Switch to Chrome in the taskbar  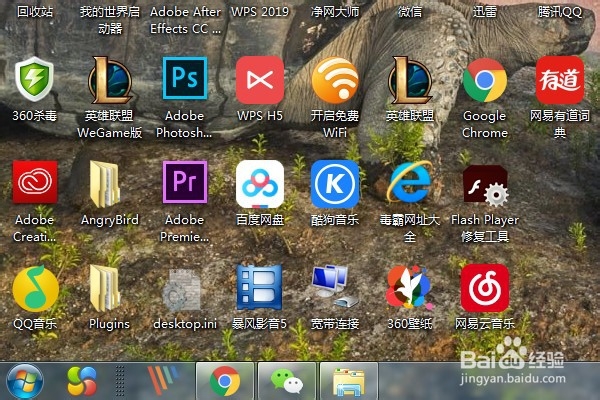pyautogui.click(x=225, y=381)
